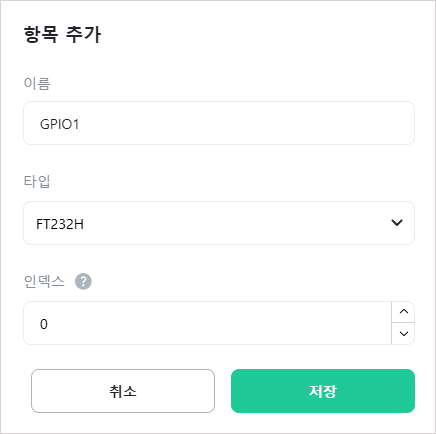This screenshot has width=436, height=434.
Task: Decrease the index with the down arrow
Action: tap(403, 334)
